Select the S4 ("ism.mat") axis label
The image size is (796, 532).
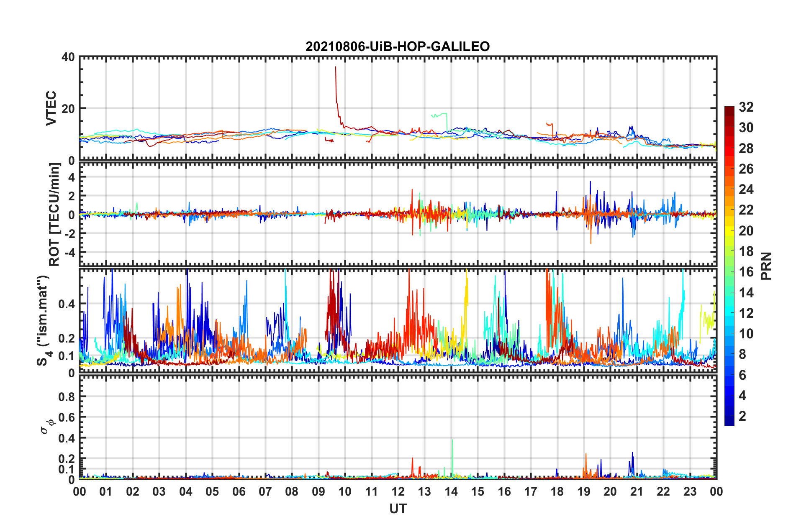44,320
